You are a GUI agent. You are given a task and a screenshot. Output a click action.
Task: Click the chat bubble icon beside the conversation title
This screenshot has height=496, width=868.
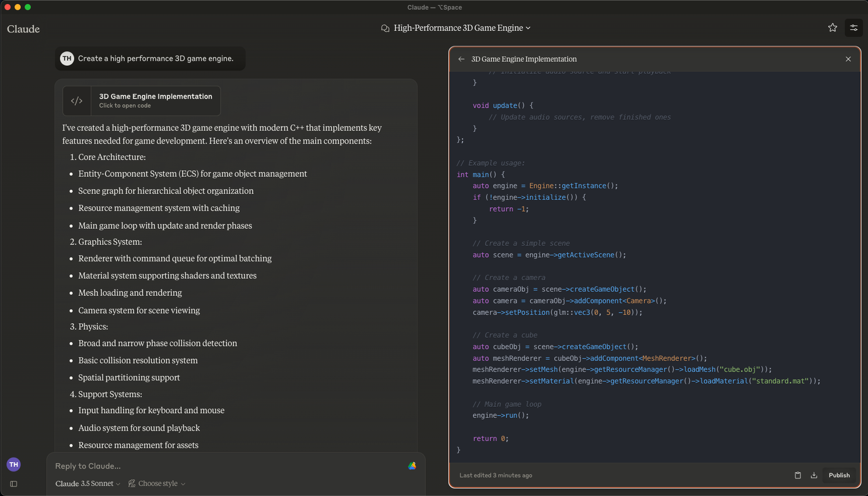pos(385,28)
